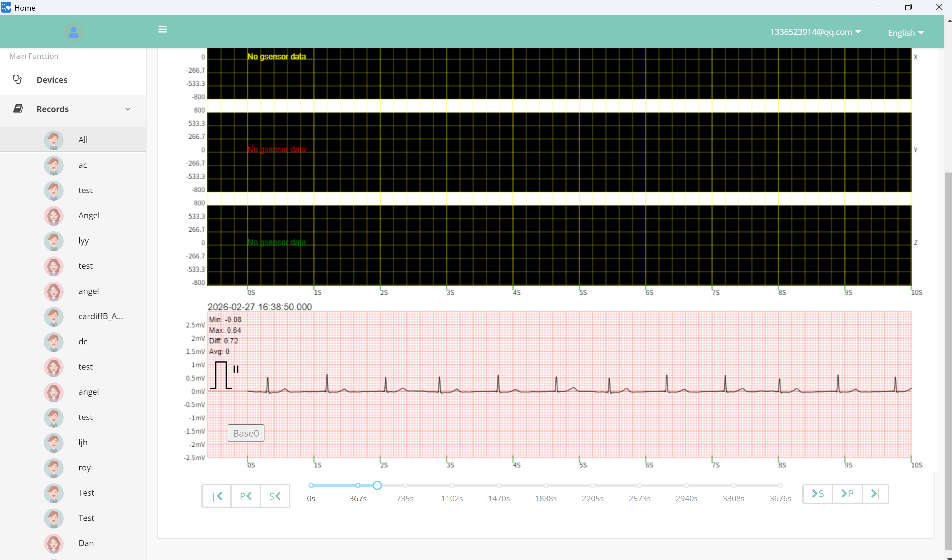Open the hamburger menu in the top bar
The width and height of the screenshot is (952, 560).
click(163, 30)
